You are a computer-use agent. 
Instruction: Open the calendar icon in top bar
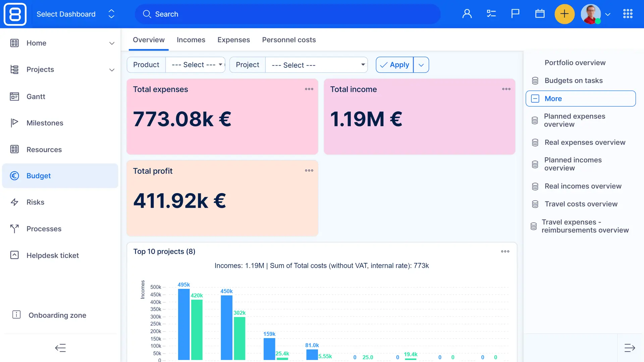tap(540, 14)
